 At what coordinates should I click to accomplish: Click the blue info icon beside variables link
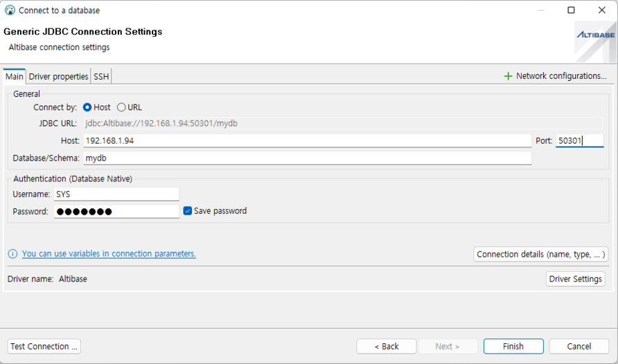click(12, 254)
